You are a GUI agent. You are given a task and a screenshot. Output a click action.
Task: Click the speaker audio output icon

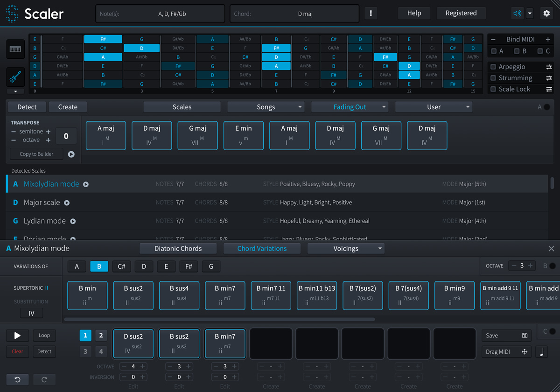point(517,13)
